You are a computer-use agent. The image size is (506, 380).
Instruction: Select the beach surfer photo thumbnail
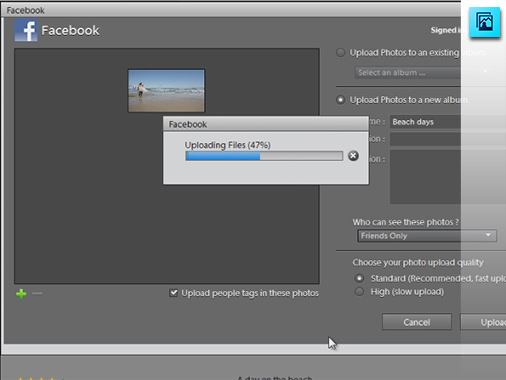pyautogui.click(x=166, y=91)
